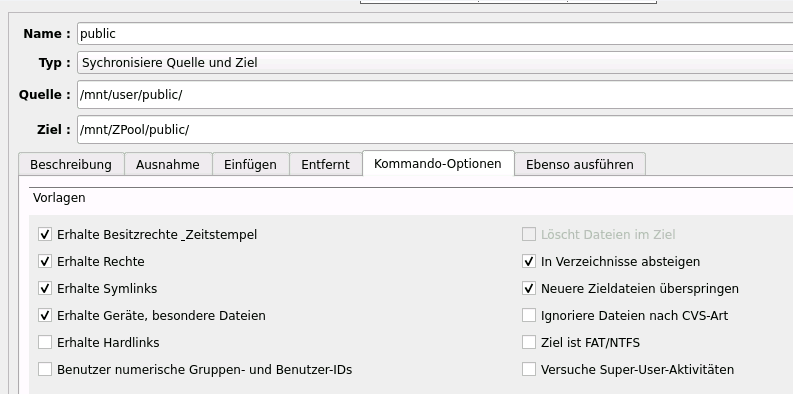Select the Einfügen tab
This screenshot has height=394, width=793.
point(250,164)
